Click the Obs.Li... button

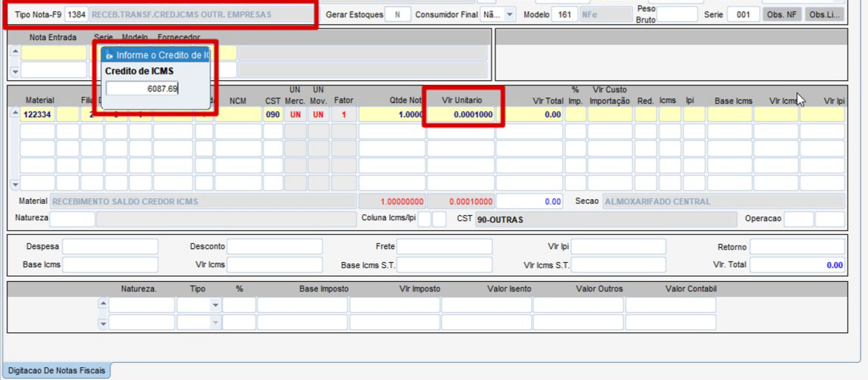point(824,15)
